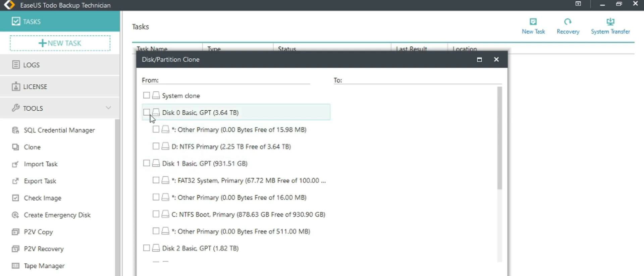This screenshot has height=276, width=644.
Task: Click the drive icon beside FAT32 System partition
Action: (165, 180)
